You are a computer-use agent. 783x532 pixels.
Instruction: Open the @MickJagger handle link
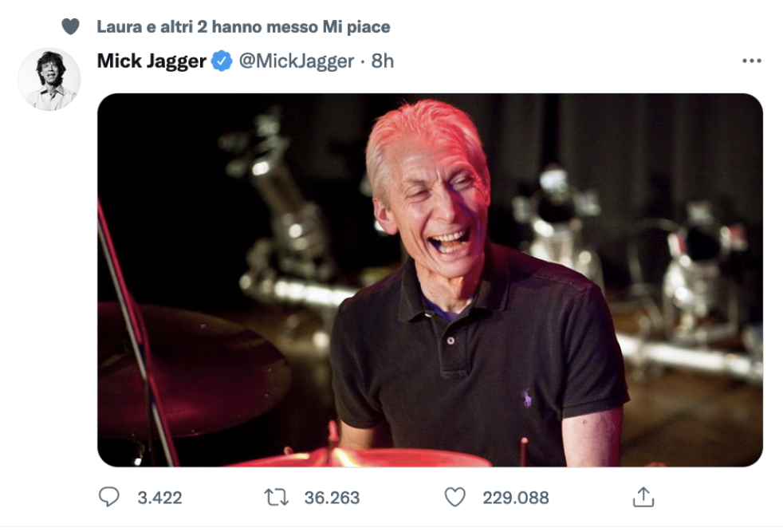pyautogui.click(x=297, y=61)
